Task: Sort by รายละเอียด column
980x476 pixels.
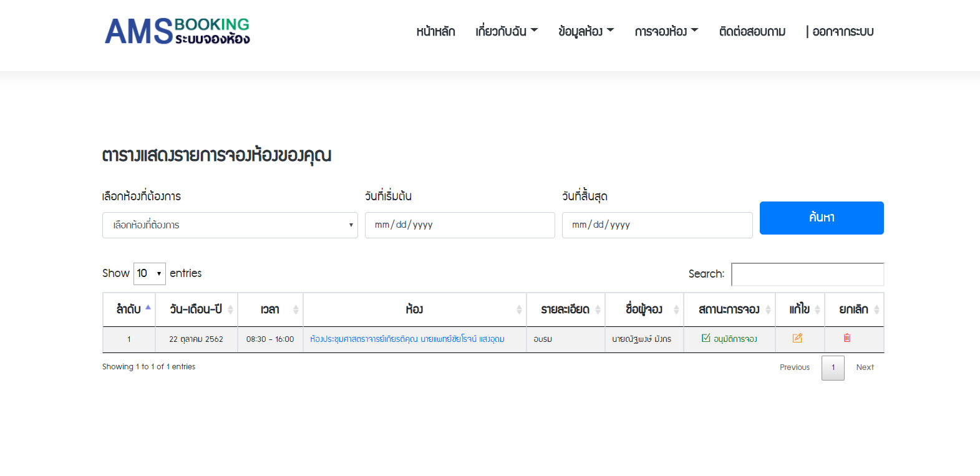Action: click(566, 309)
